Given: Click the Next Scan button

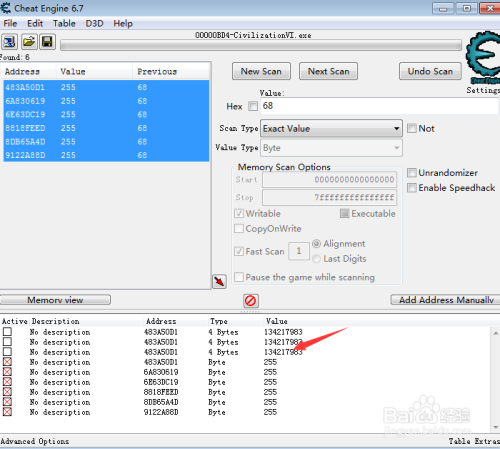Looking at the screenshot, I should pyautogui.click(x=328, y=71).
